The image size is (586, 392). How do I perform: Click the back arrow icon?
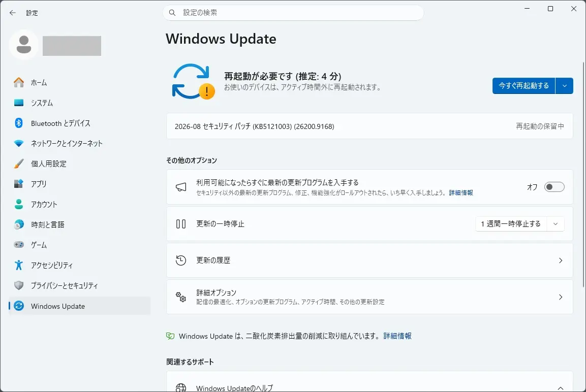[13, 13]
